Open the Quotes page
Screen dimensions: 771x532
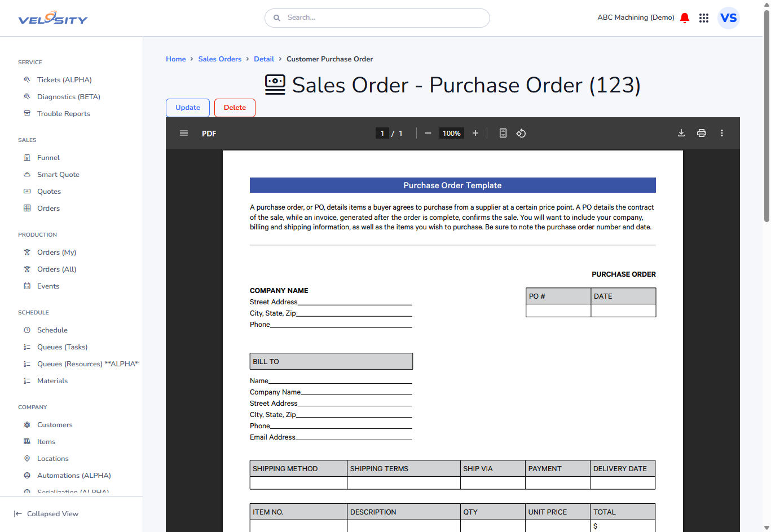click(x=49, y=192)
